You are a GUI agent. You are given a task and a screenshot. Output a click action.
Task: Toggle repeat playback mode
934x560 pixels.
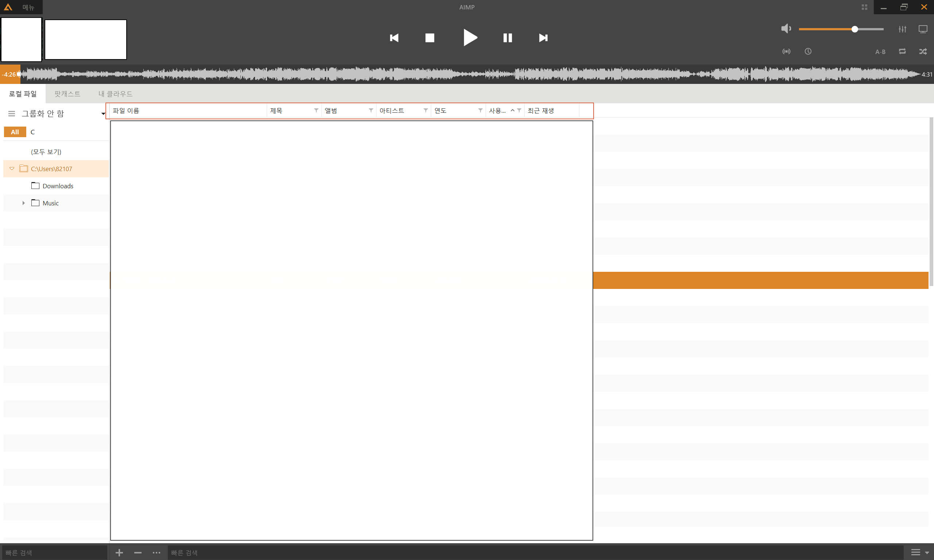902,51
